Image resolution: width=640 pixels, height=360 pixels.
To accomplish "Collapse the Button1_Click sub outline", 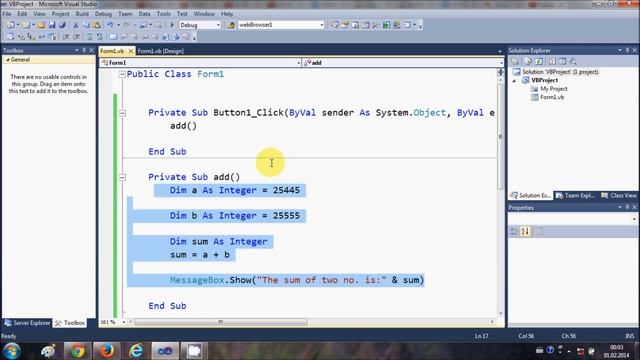I will click(x=122, y=113).
